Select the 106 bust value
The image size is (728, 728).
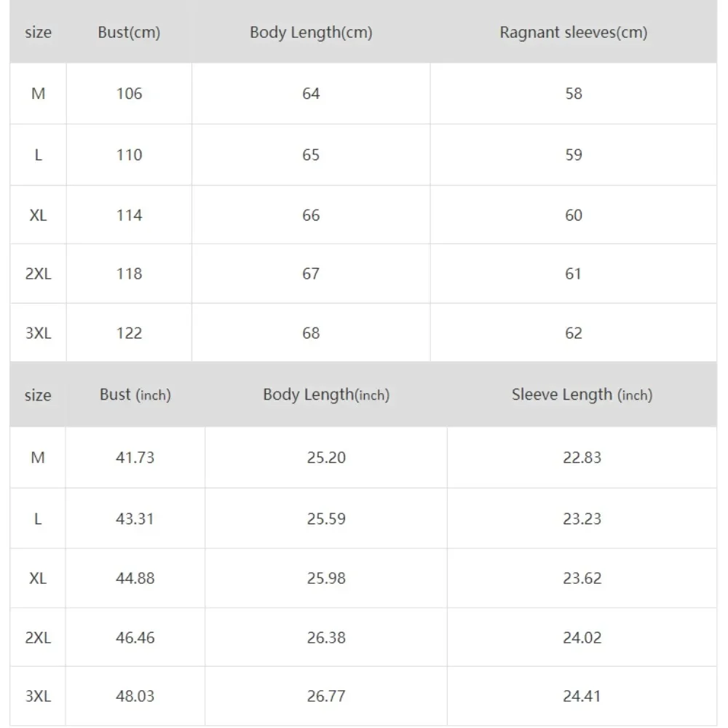pos(129,93)
